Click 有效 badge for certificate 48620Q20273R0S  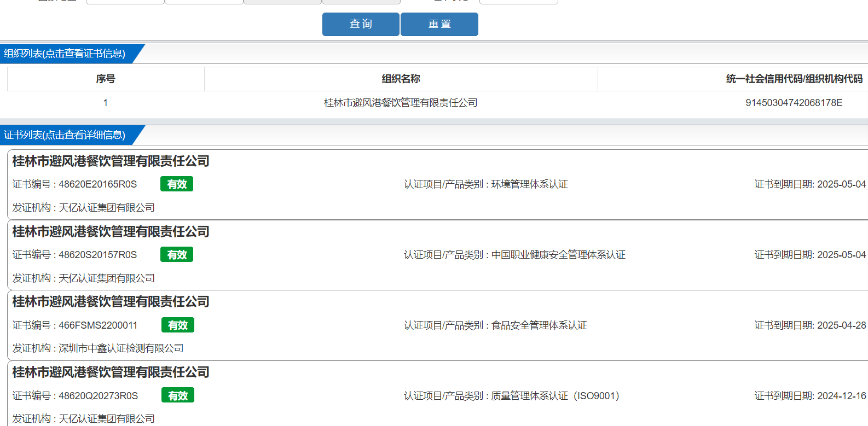(178, 396)
